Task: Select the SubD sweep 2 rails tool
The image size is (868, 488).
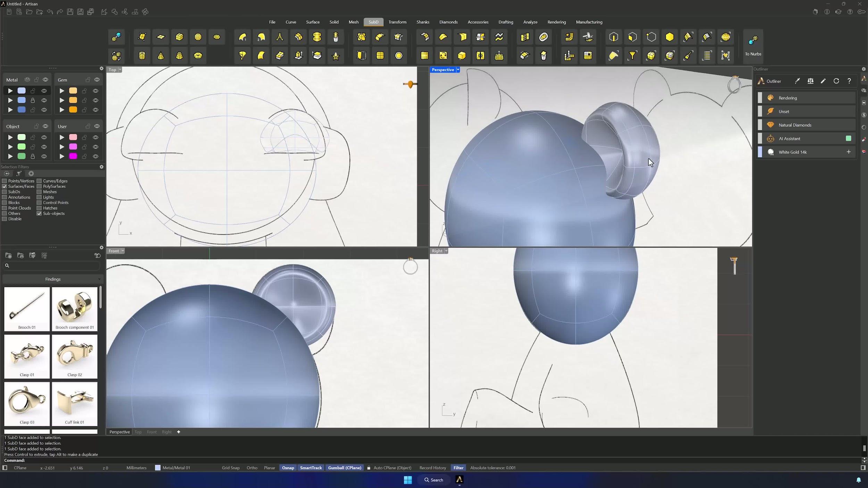Action: [x=261, y=37]
